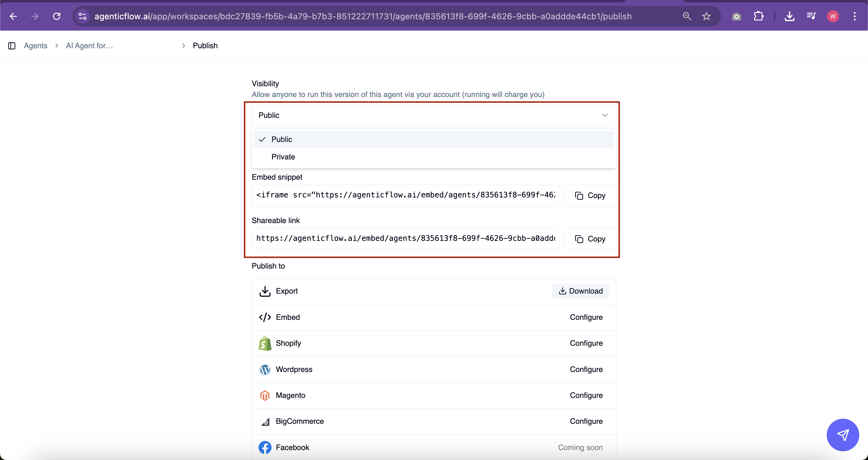Click the camera screenshot extension icon

[x=737, y=16]
